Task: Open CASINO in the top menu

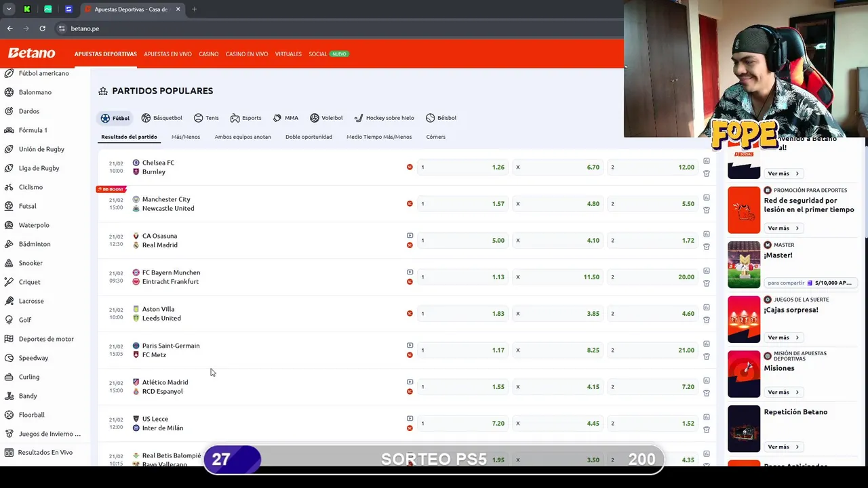Action: 209,54
